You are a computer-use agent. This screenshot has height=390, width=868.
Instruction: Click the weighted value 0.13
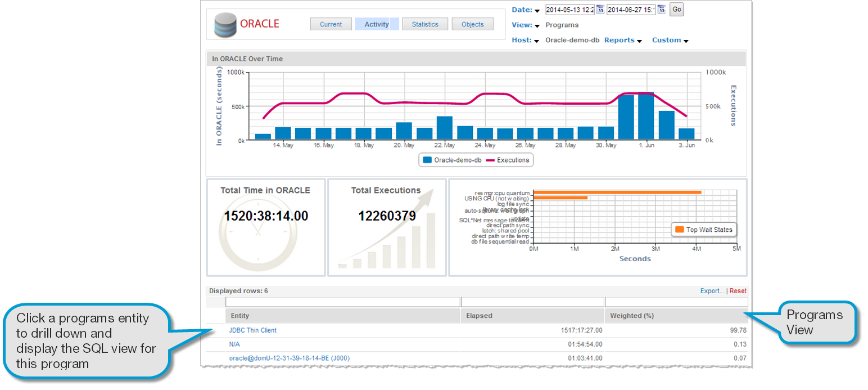(740, 344)
